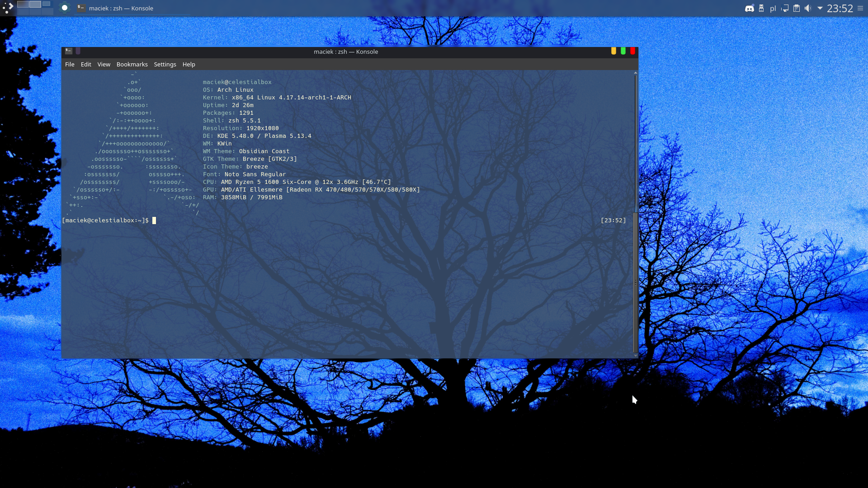This screenshot has width=868, height=488.
Task: Click the 'OS: Arch Linux' line
Action: tap(228, 90)
